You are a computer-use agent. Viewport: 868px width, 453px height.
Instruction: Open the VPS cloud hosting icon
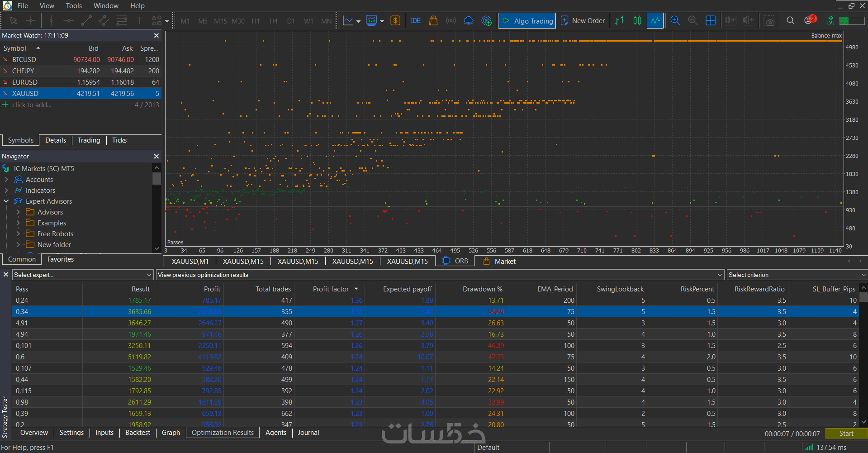click(469, 21)
